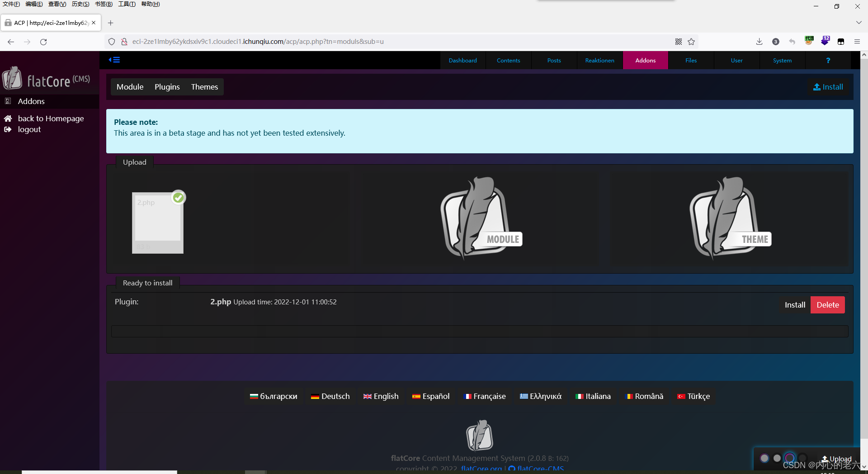The height and width of the screenshot is (474, 868).
Task: Reload the page
Action: tap(43, 42)
